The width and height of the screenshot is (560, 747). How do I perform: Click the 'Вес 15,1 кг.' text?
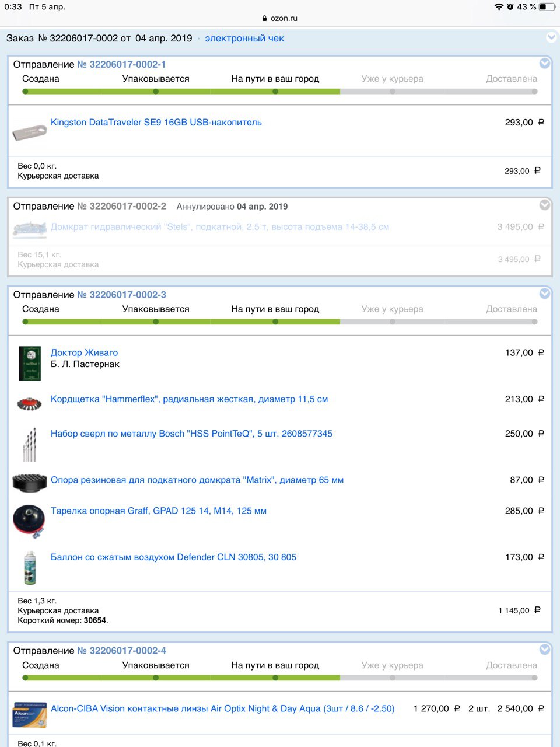pyautogui.click(x=39, y=255)
